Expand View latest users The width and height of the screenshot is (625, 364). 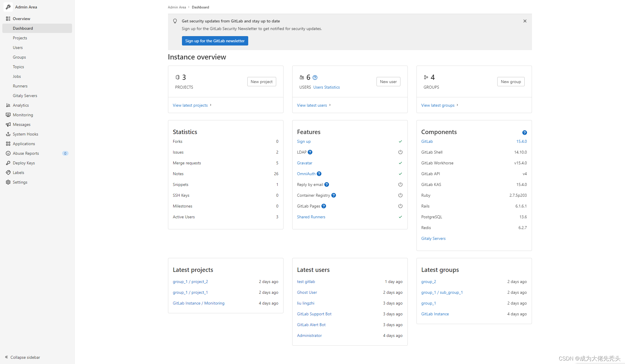tap(314, 105)
